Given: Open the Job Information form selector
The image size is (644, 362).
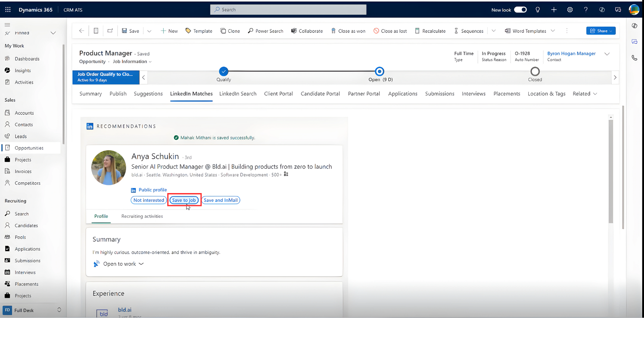Looking at the screenshot, I should 132,62.
